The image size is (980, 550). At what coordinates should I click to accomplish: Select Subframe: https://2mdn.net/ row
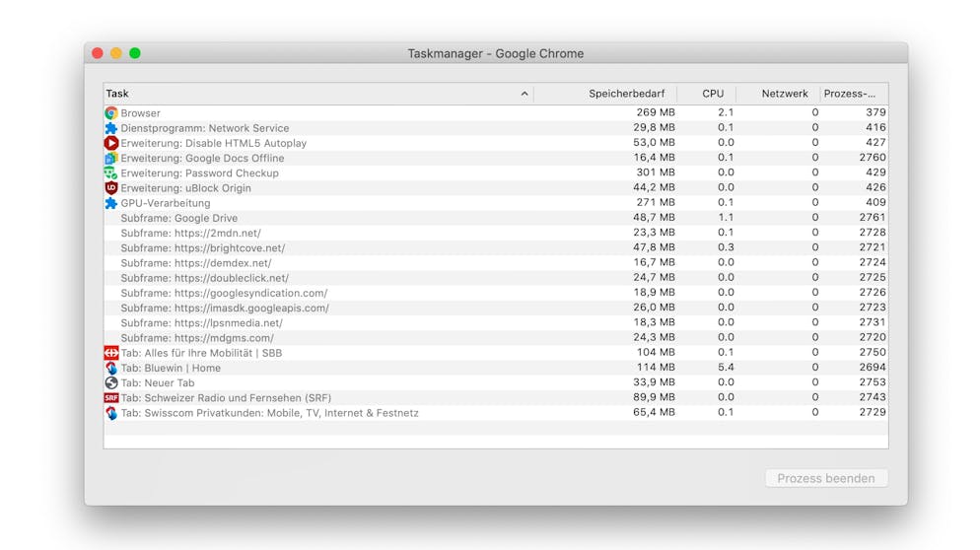tap(496, 234)
